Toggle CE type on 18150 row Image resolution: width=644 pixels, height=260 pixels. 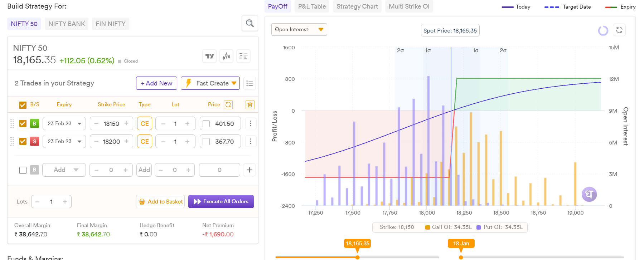tap(145, 123)
